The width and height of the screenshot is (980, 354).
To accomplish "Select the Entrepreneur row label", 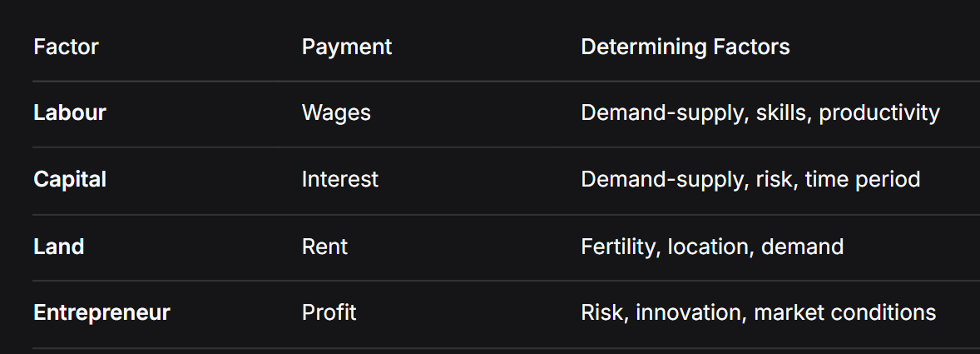I will 101,313.
